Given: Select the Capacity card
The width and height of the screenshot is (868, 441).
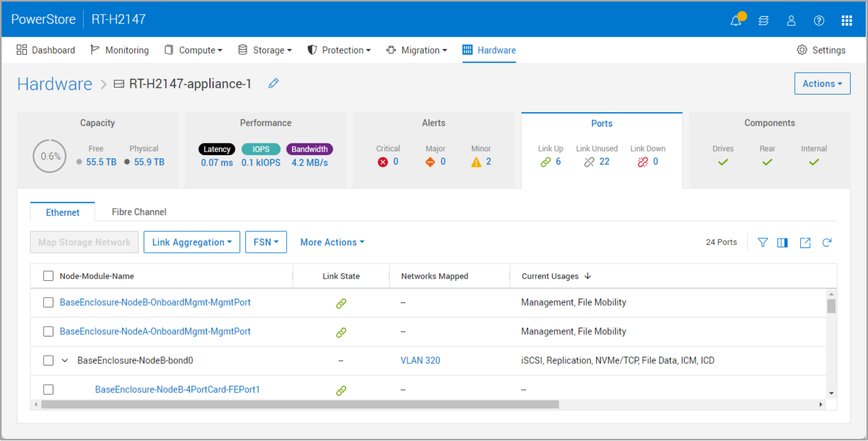Looking at the screenshot, I should click(x=98, y=150).
